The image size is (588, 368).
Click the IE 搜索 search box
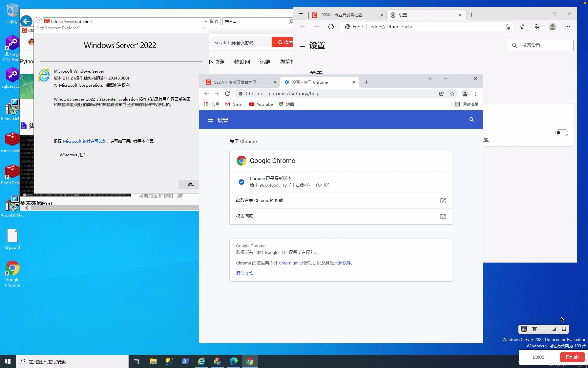coord(255,21)
